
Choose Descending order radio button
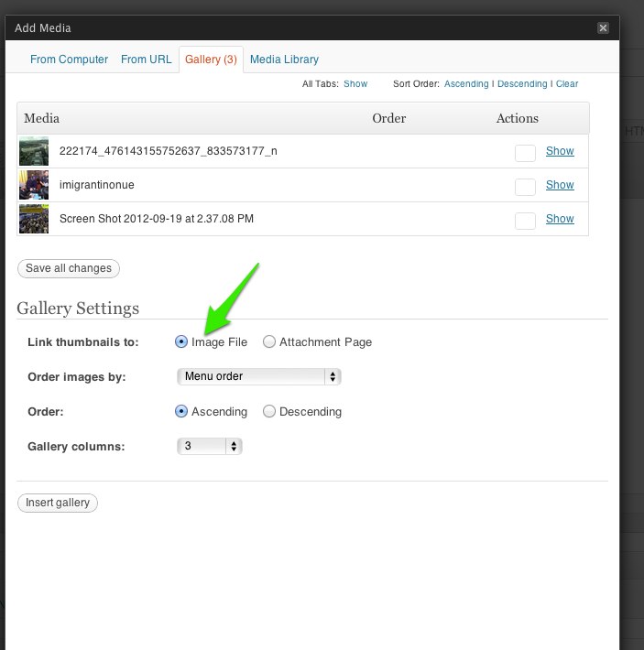(269, 411)
